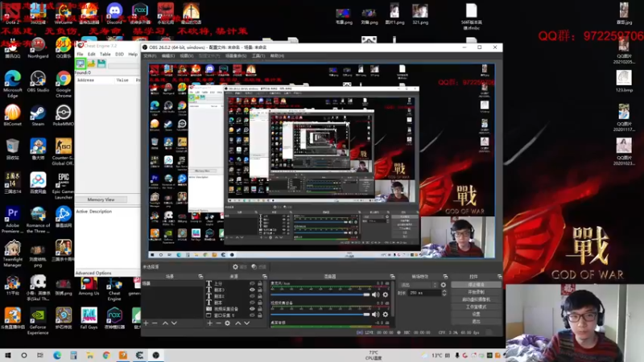Click 启动虚拟摄像机 button
This screenshot has height=362, width=644.
pyautogui.click(x=476, y=299)
